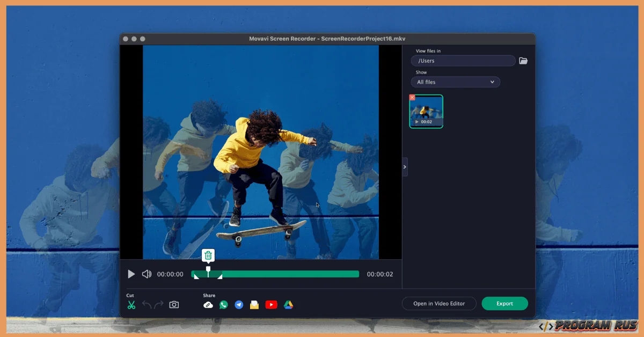Take a snapshot with the camera icon
Image resolution: width=644 pixels, height=337 pixels.
(174, 304)
